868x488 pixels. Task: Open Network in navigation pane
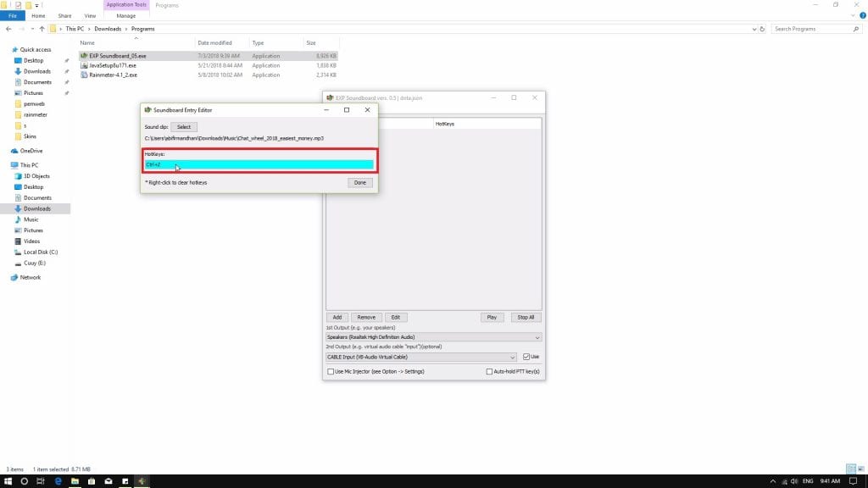30,277
